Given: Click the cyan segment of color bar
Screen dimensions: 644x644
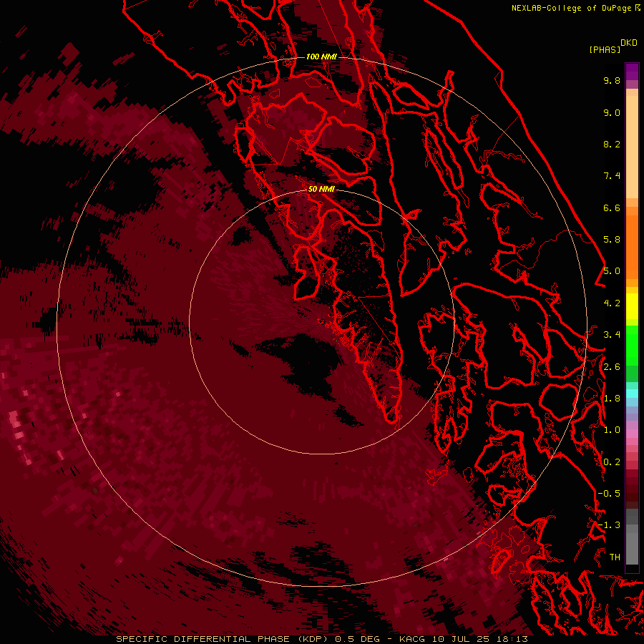Looking at the screenshot, I should pyautogui.click(x=632, y=394).
